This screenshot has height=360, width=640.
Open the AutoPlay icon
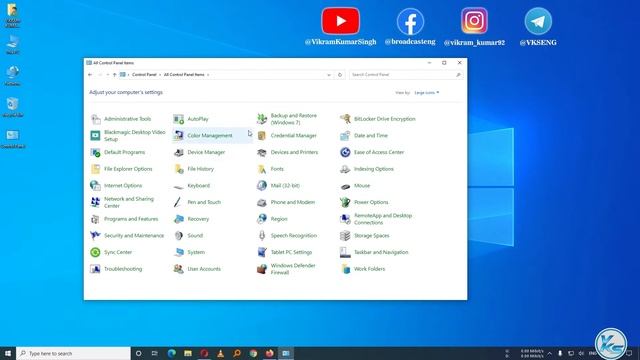pyautogui.click(x=179, y=119)
